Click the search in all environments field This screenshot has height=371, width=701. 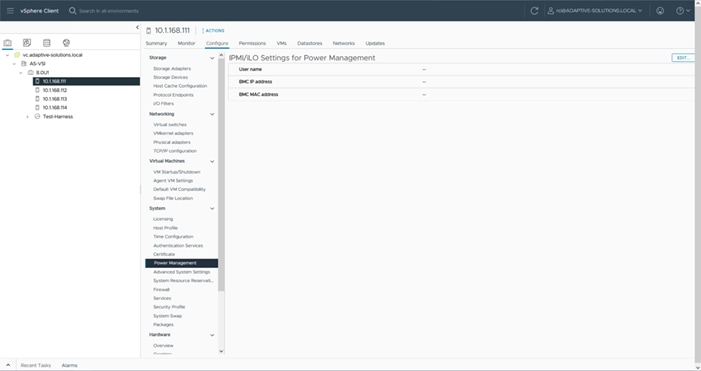(109, 11)
